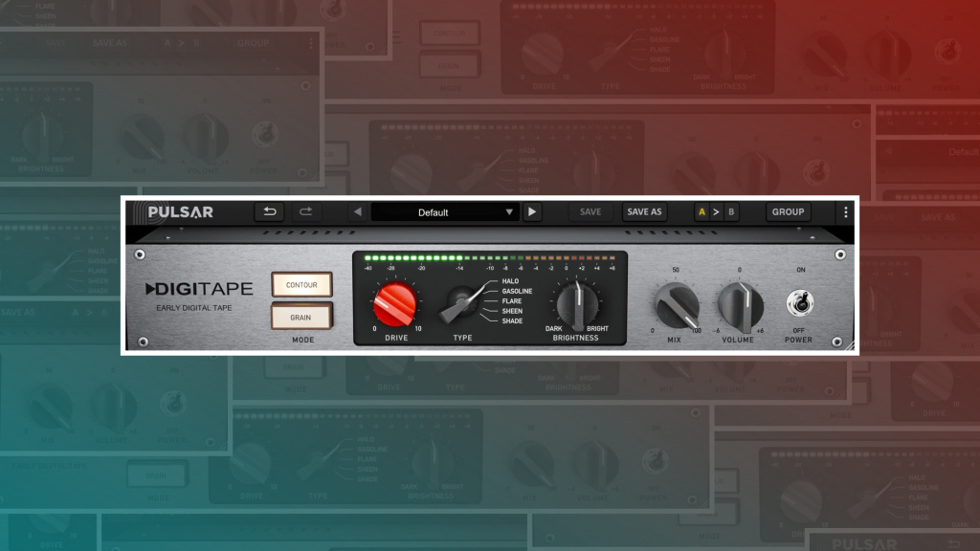Click the GROUP button
The width and height of the screenshot is (980, 551).
pos(789,211)
